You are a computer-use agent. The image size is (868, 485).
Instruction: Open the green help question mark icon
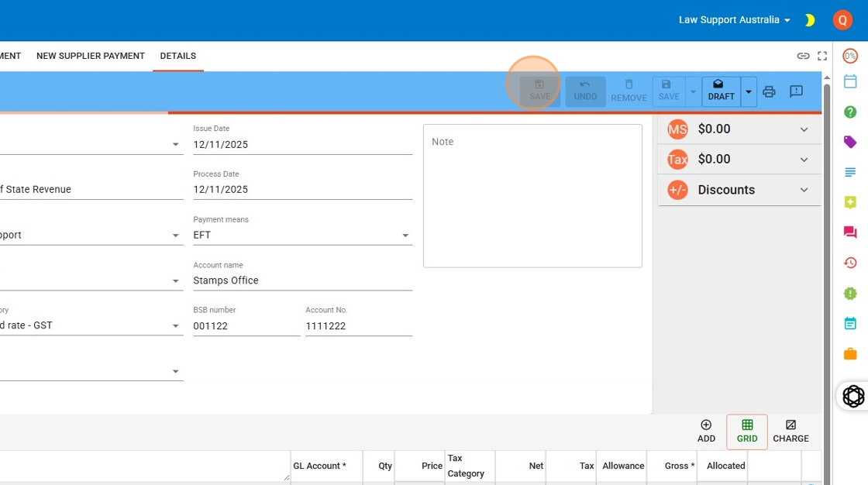point(850,112)
